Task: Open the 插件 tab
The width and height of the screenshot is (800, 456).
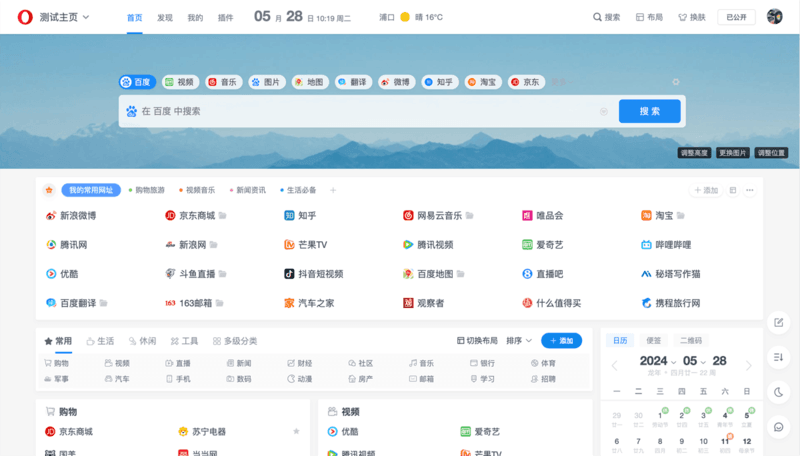Action: click(226, 18)
